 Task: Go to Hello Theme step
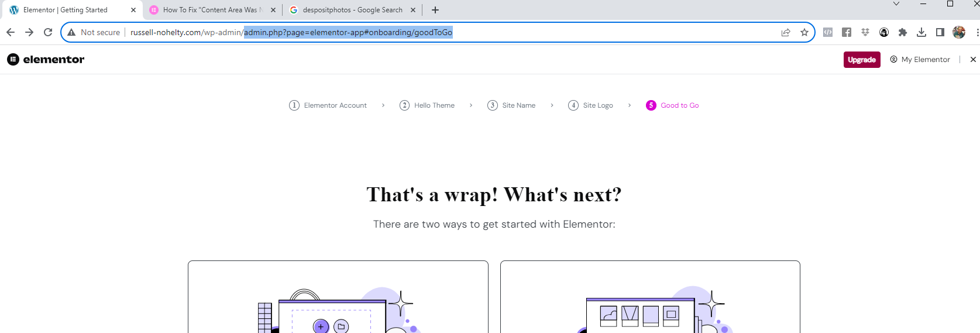[427, 105]
